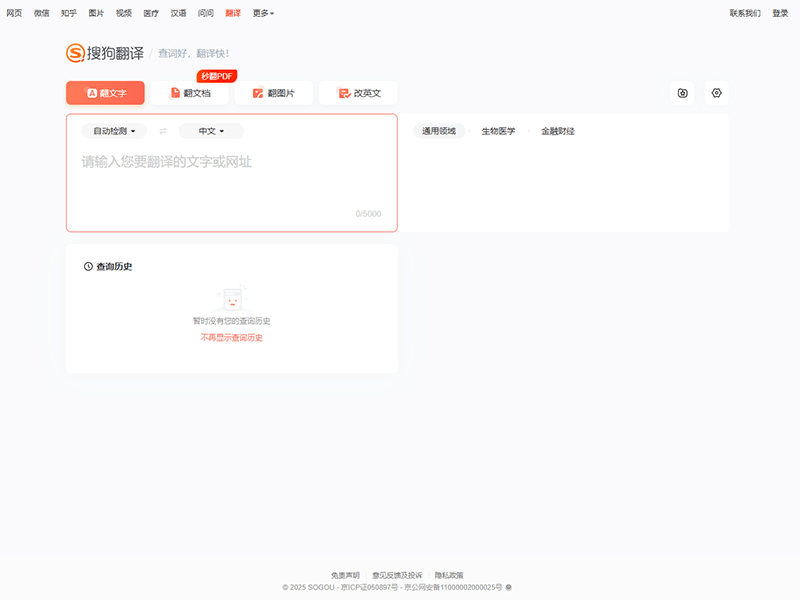Click the 登录 login link
This screenshot has height=600, width=800.
[780, 13]
